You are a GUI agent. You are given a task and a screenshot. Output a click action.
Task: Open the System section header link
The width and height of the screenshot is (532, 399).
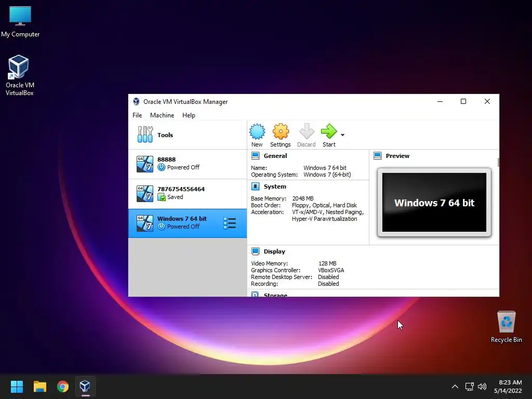275,187
